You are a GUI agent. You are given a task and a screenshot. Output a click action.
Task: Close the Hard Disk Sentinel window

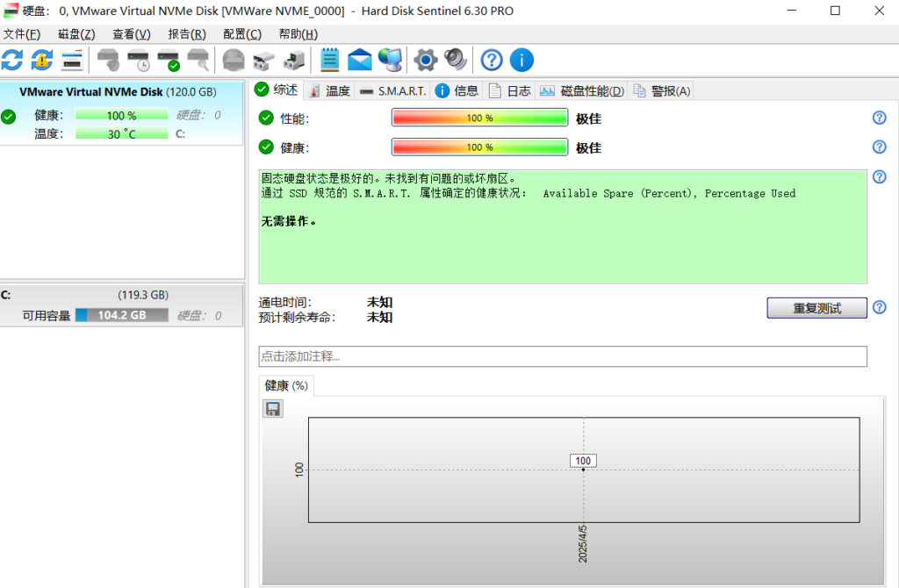click(x=879, y=11)
